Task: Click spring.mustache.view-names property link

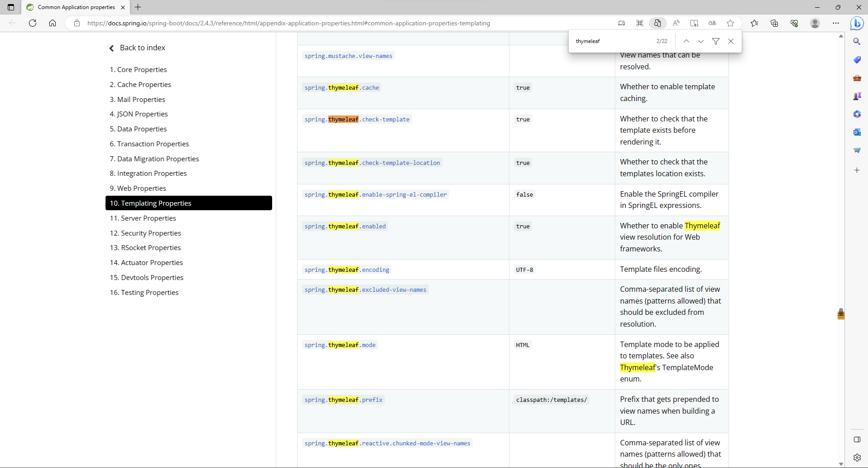Action: pos(349,56)
